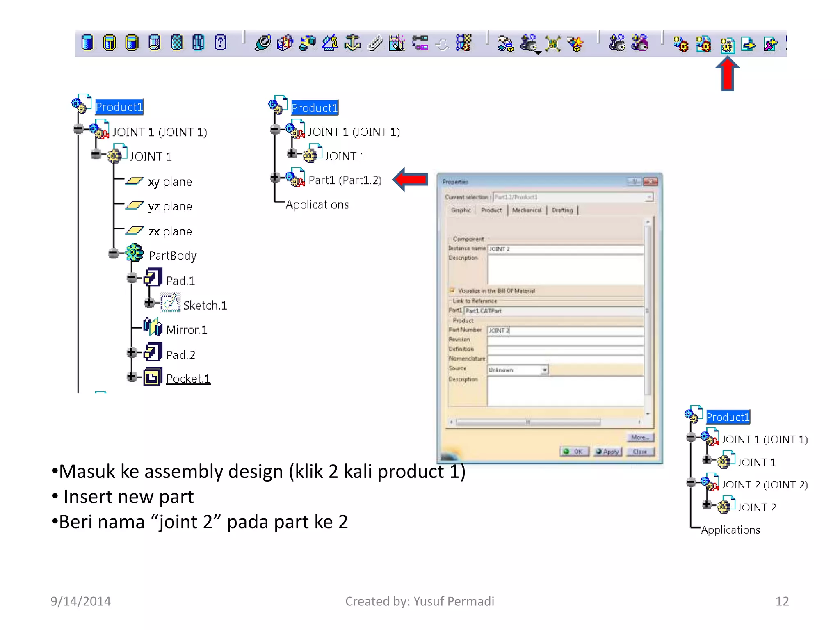840x630 pixels.
Task: Select the Shading with Material view icon
Action: tap(176, 43)
